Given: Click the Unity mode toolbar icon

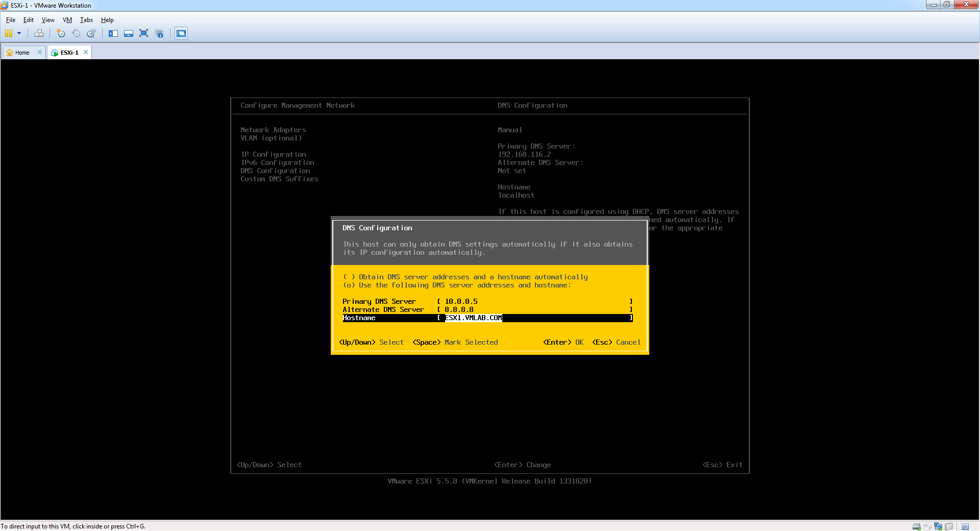Looking at the screenshot, I should (x=160, y=33).
